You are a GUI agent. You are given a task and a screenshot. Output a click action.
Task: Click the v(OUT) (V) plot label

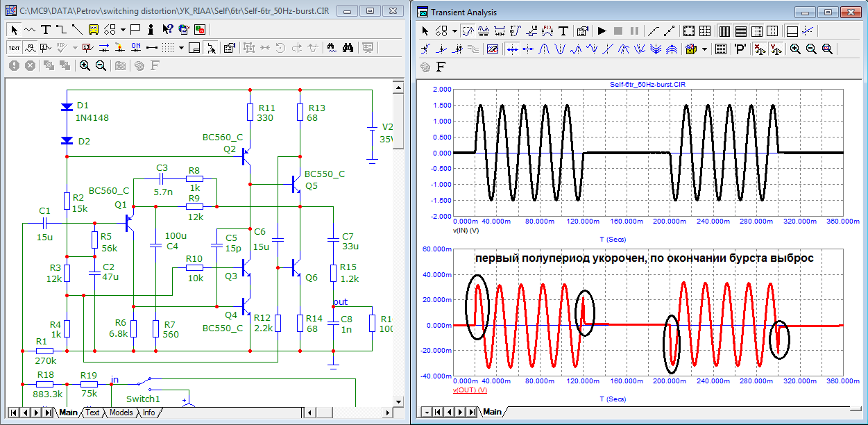coord(470,390)
